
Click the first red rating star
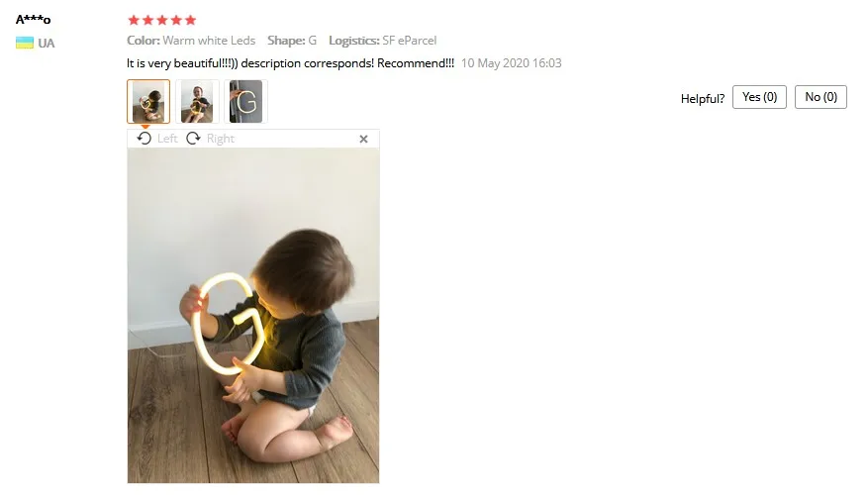134,21
